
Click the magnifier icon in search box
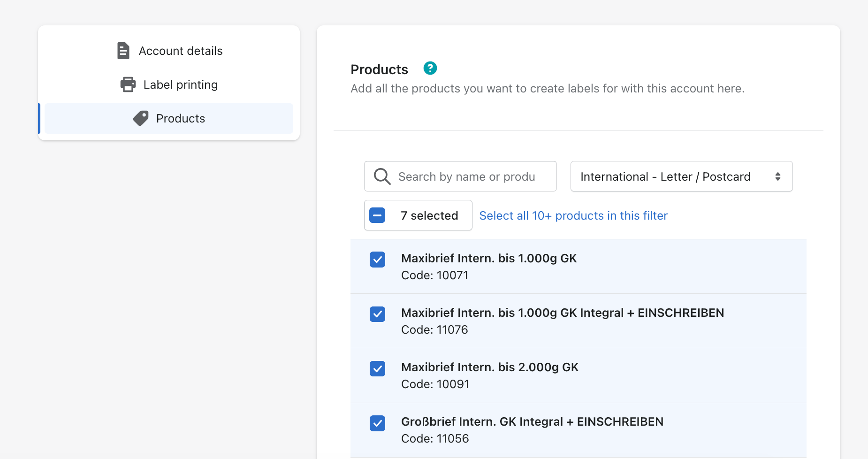382,176
